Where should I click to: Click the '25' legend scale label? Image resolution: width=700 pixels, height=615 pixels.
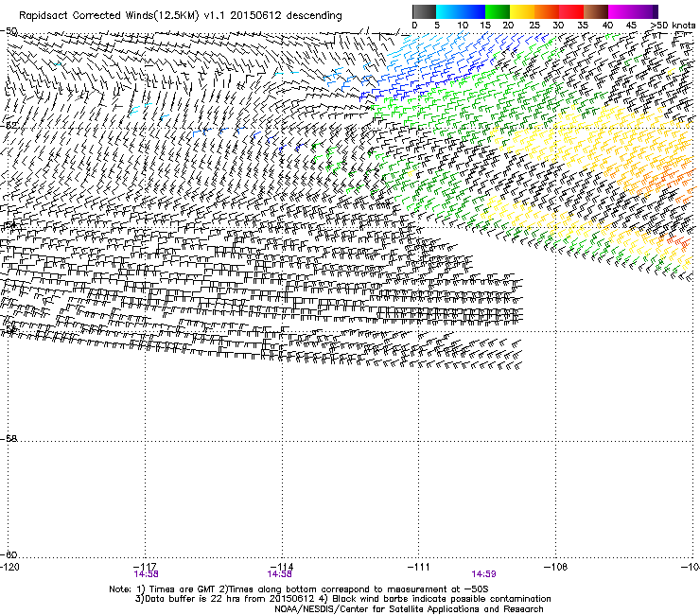[534, 26]
